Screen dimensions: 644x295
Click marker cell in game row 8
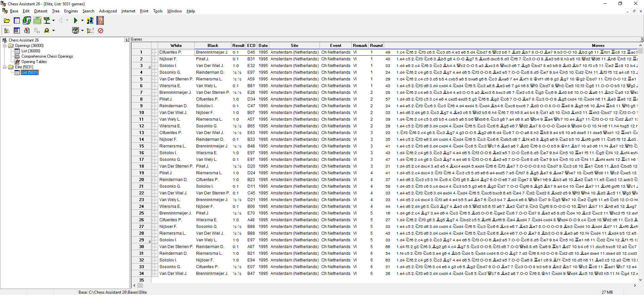(x=154, y=99)
